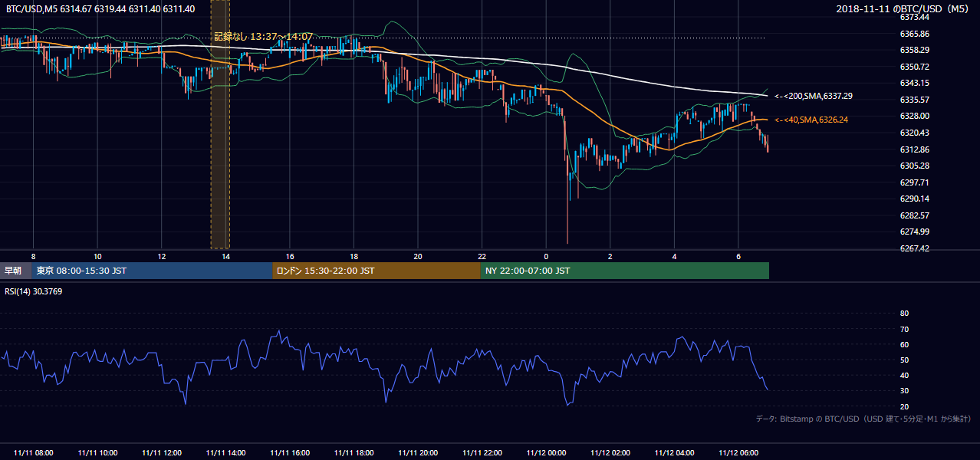Click the RSI axis level 70
The width and height of the screenshot is (980, 460).
pyautogui.click(x=904, y=329)
